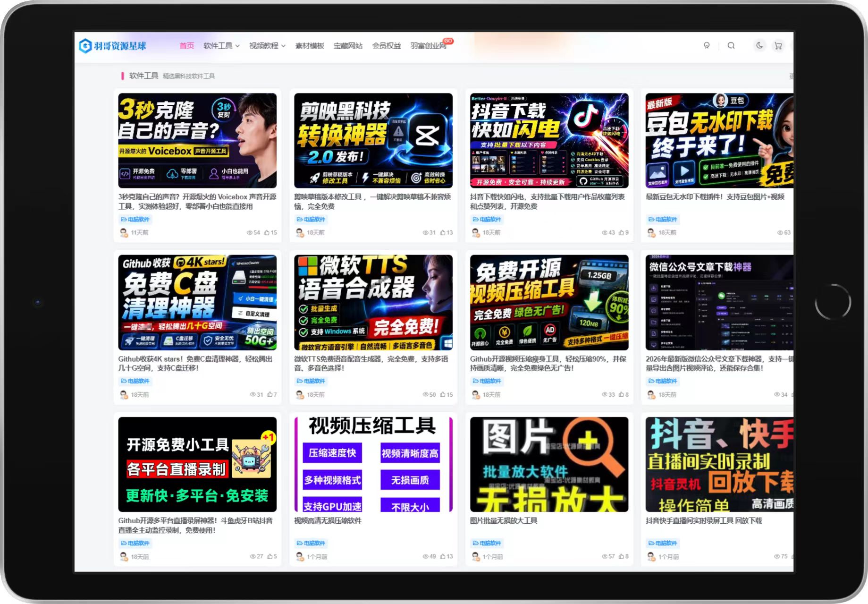Viewport: 868px width, 604px height.
Task: Open the 3秒克隆自己的声音 Voicebox thumbnail
Action: pyautogui.click(x=197, y=140)
